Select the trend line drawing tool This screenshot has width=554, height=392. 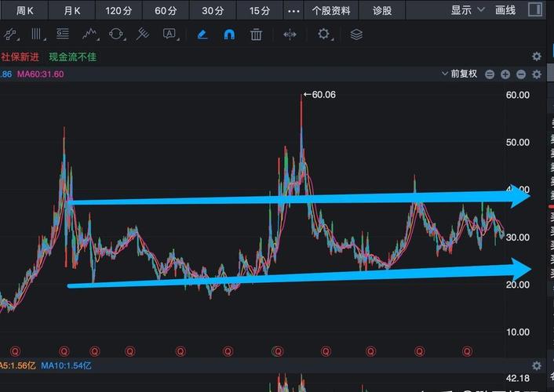tap(10, 34)
